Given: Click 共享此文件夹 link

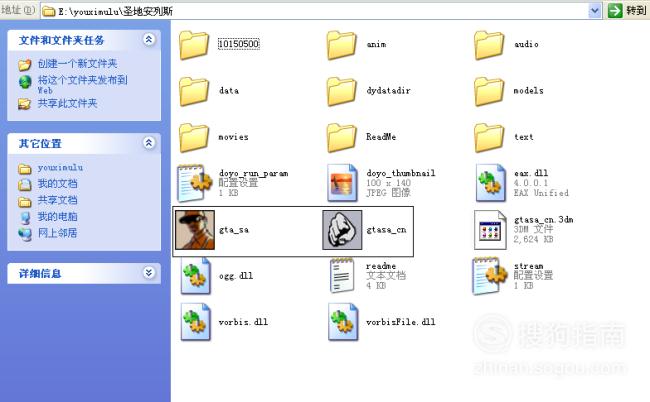Looking at the screenshot, I should point(68,103).
